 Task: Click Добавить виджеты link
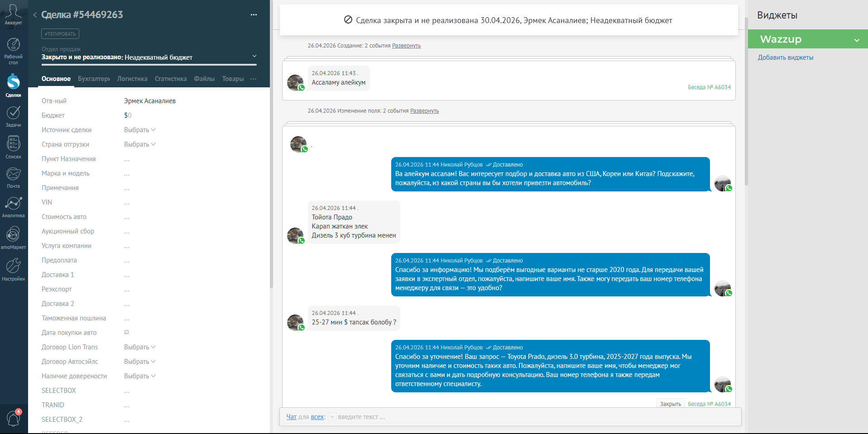pos(786,57)
